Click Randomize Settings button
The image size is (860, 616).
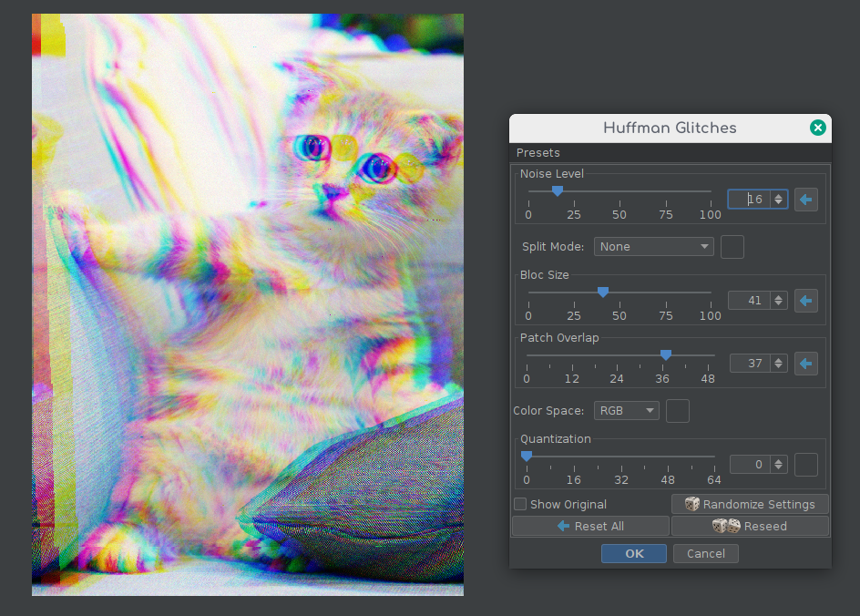pos(750,504)
